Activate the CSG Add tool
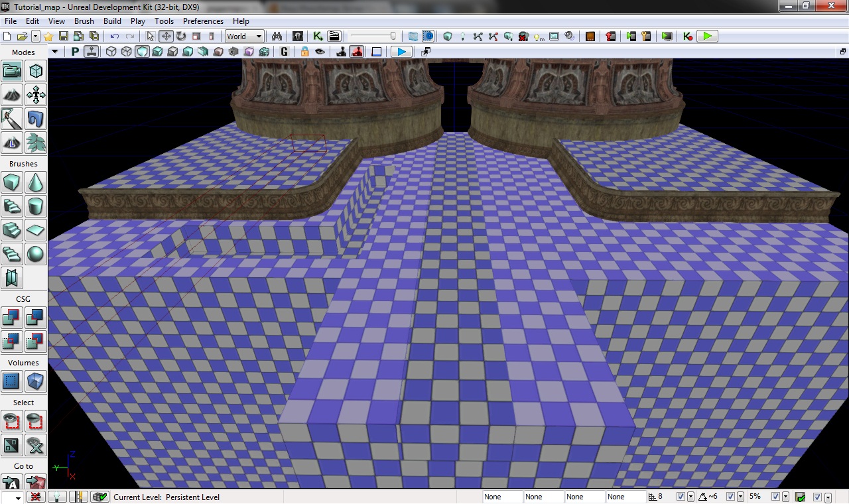The width and height of the screenshot is (849, 504). point(12,318)
